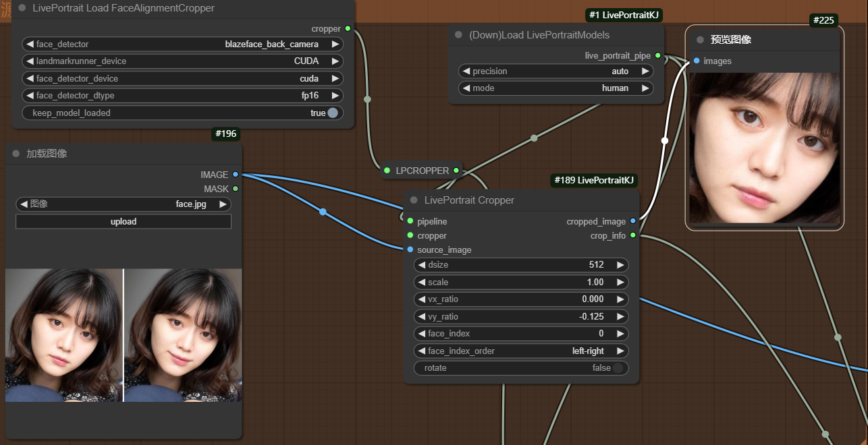Collapse the 预览图像 preview node

coord(700,40)
